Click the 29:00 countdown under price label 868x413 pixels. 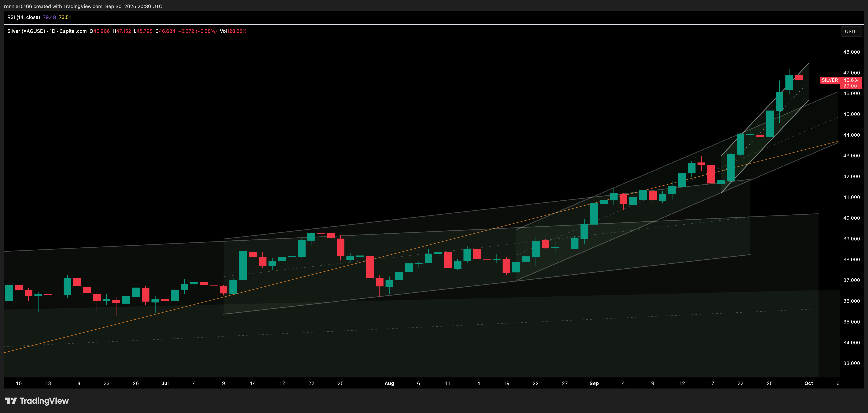pyautogui.click(x=850, y=86)
